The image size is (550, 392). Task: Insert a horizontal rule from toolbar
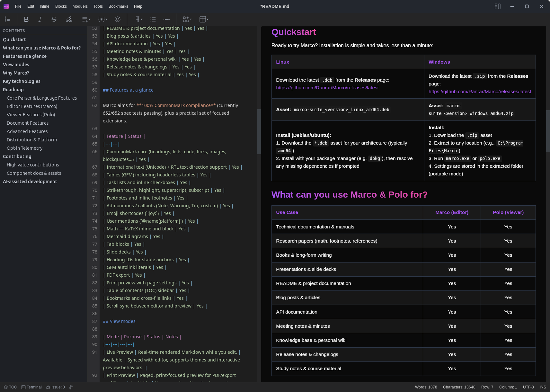[x=167, y=19]
